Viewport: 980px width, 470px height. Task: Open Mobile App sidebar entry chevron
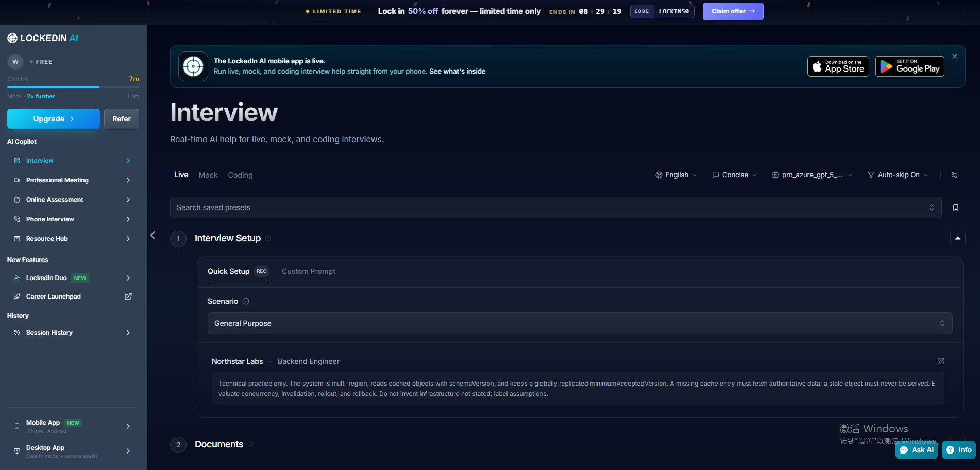tap(128, 426)
